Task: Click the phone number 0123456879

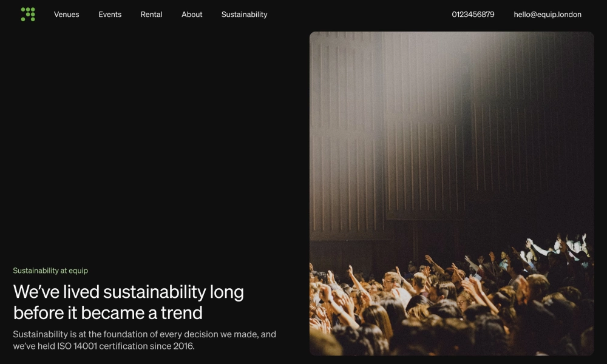Action: click(473, 15)
